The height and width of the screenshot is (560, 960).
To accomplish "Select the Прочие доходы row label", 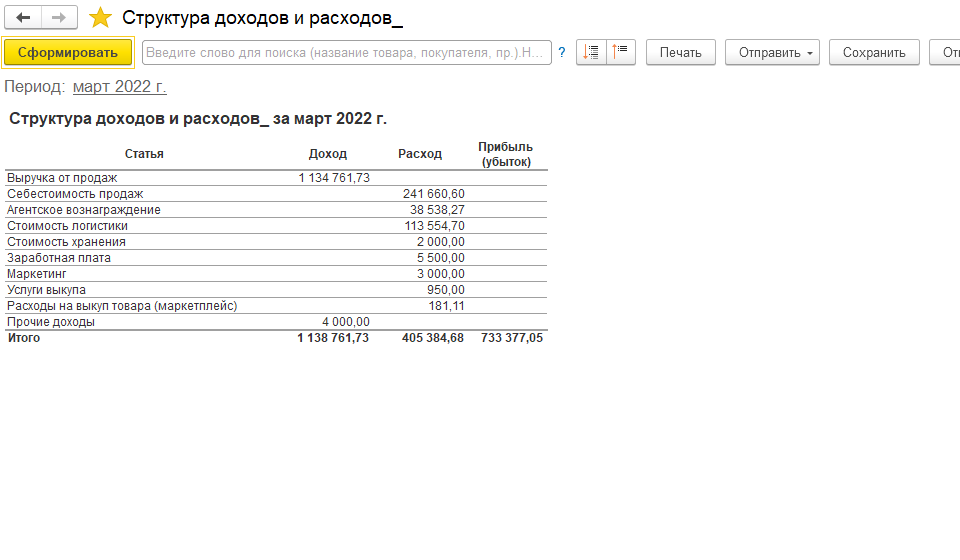I will (51, 322).
